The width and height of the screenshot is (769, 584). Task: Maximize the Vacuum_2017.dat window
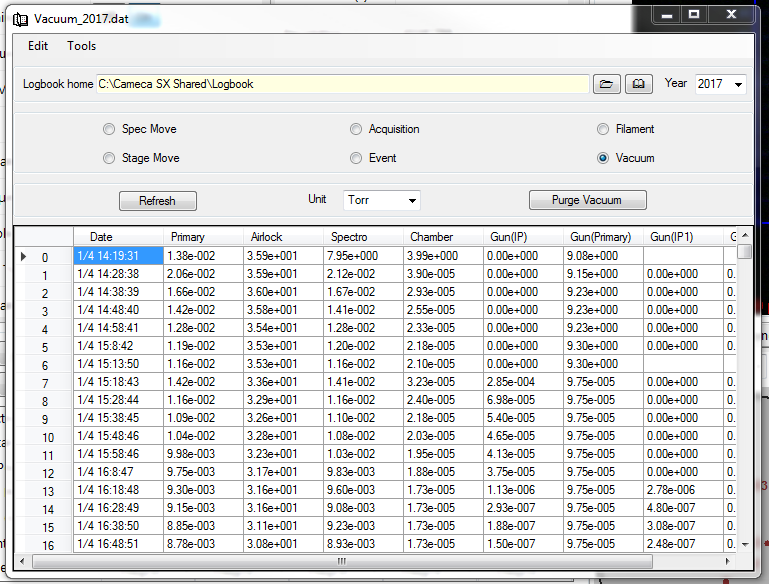pos(694,14)
